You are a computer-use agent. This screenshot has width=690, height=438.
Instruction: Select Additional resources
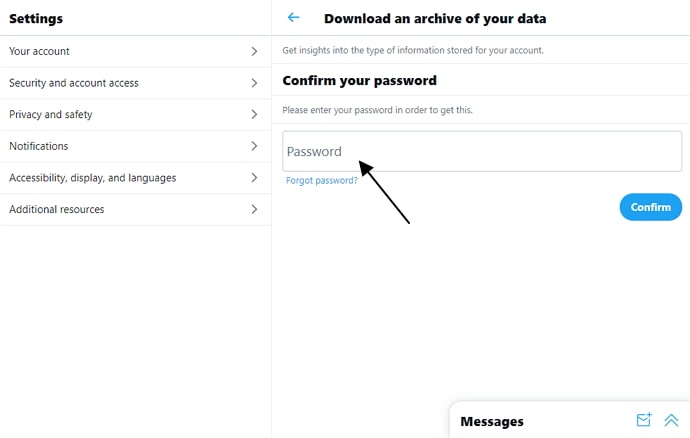click(57, 210)
